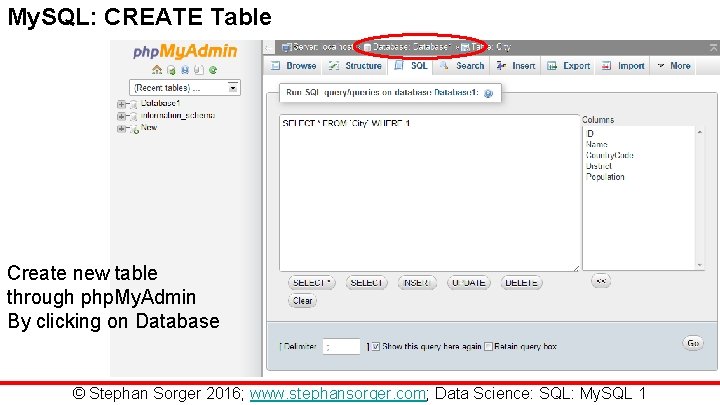Viewport: 720px width, 405px height.
Task: Toggle Show this query here again checkbox
Action: 376,347
